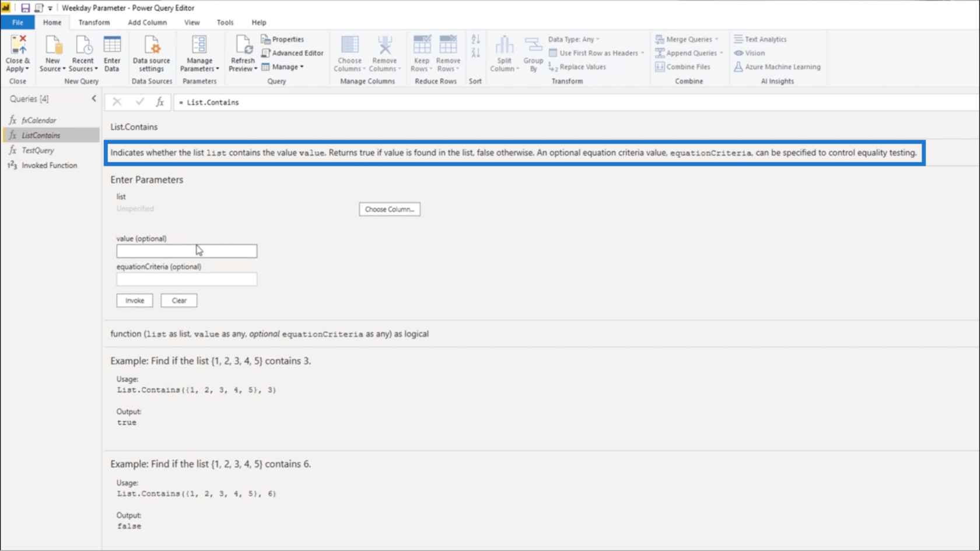Expand the Manage query dropdown
Viewport: 980px width, 551px height.
302,67
